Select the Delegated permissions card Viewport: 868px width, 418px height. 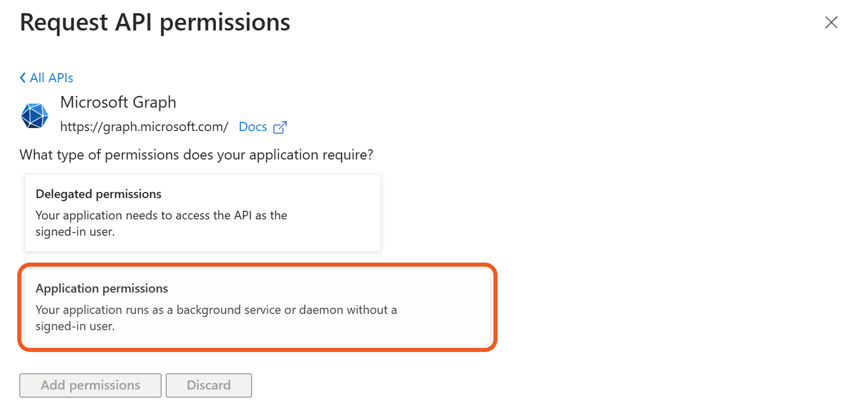202,213
